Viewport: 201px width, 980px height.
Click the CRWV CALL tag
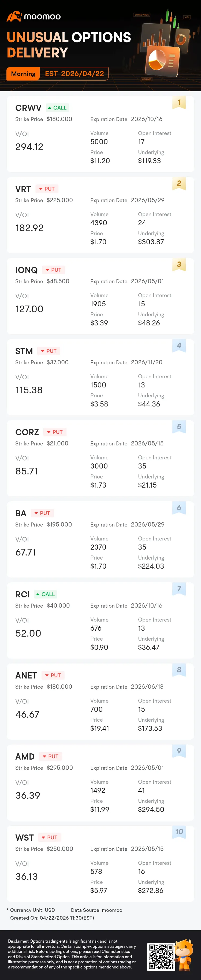click(57, 108)
